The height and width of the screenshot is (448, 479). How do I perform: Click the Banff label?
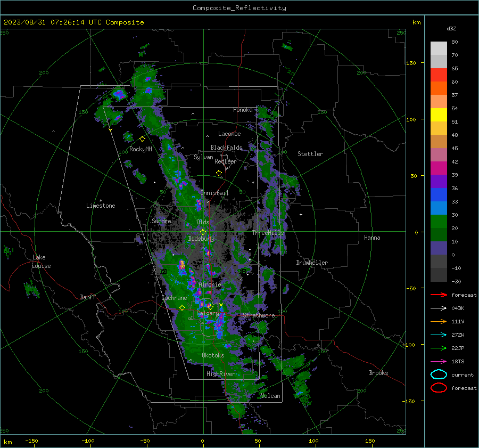click(88, 297)
